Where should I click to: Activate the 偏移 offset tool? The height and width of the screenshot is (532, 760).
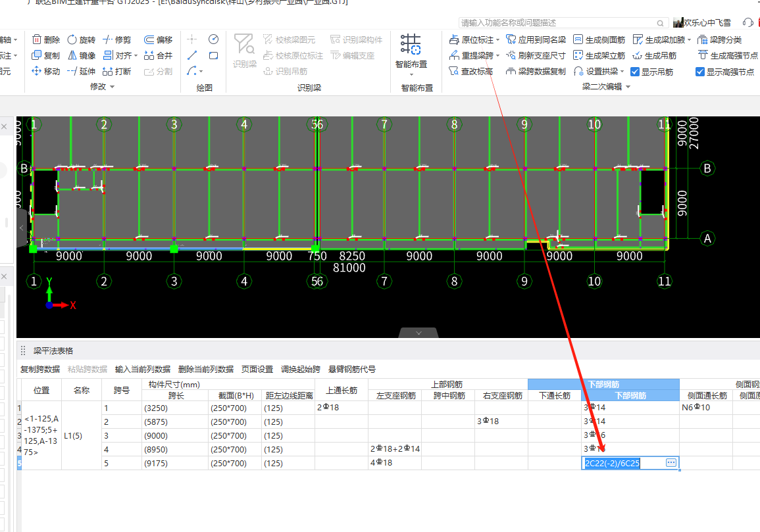(158, 39)
